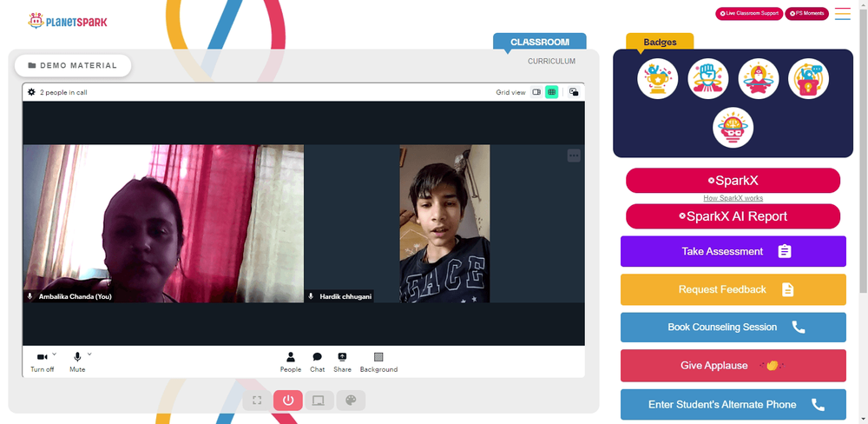Turn off the camera
Screen dimensions: 868x424
42,362
